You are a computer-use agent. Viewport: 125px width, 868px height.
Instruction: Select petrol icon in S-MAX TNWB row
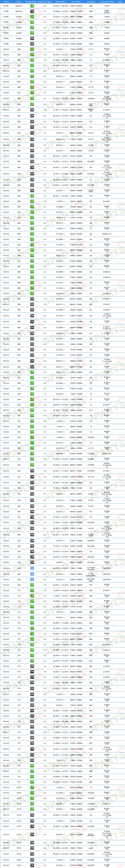32,22
